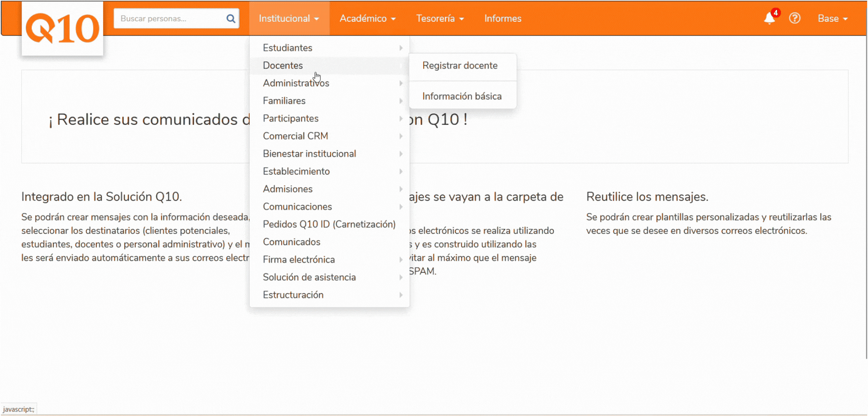
Task: Open the Institucional dropdown menu
Action: (289, 18)
